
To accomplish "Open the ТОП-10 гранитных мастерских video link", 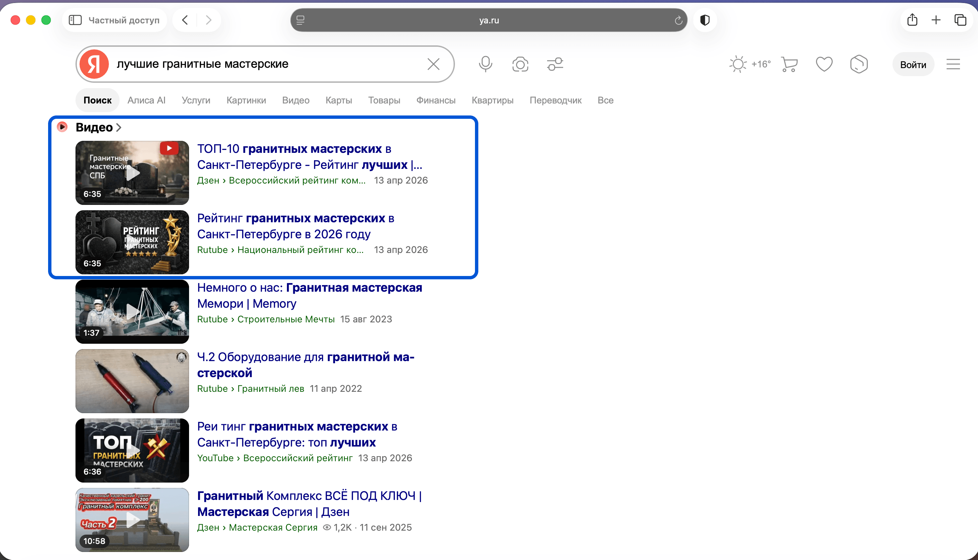I will point(310,157).
